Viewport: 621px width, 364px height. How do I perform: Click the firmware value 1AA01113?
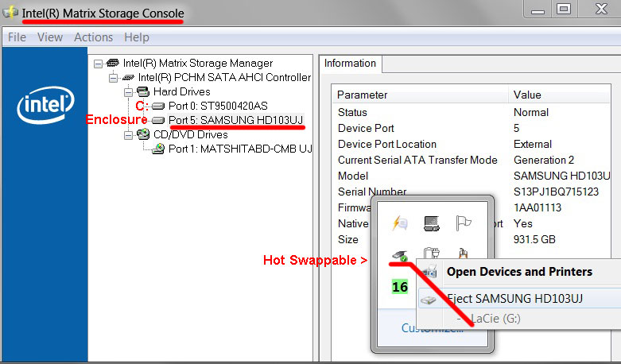tap(537, 207)
